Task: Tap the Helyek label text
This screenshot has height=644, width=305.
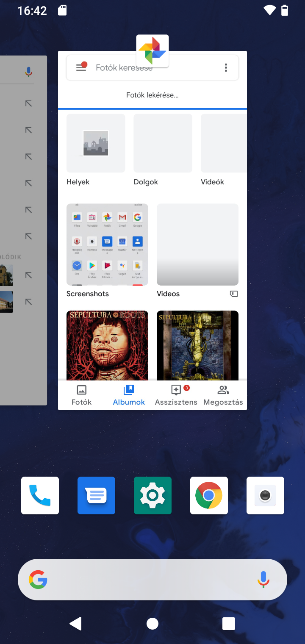Action: point(78,182)
